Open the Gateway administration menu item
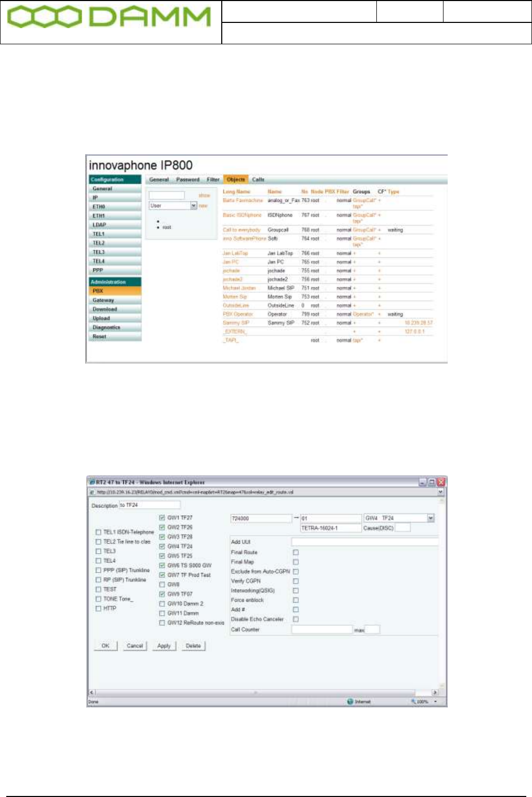 point(115,301)
